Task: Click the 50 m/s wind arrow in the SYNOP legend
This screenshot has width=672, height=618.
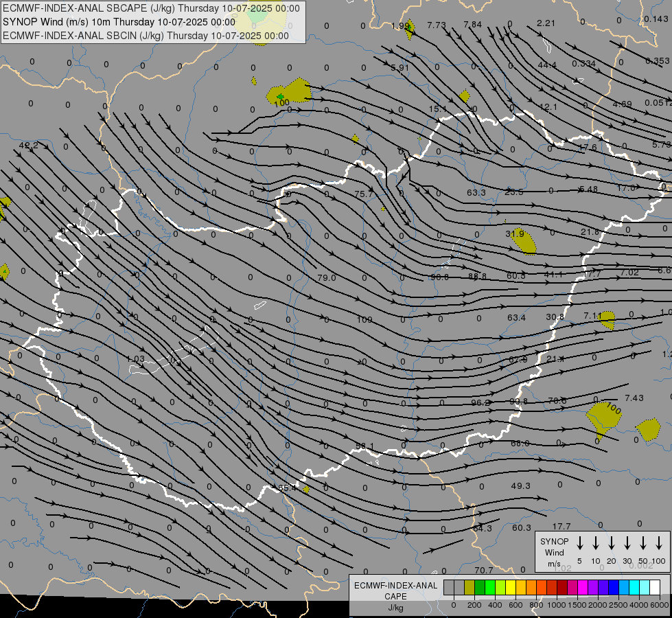Action: point(643,543)
